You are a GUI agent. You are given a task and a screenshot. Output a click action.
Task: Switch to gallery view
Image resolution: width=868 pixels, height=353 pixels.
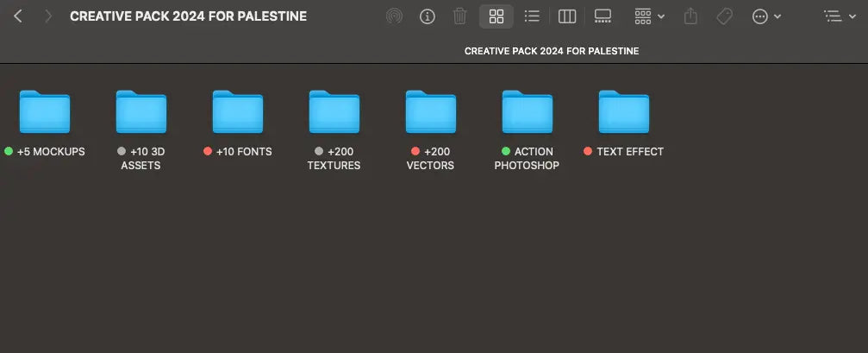[603, 16]
